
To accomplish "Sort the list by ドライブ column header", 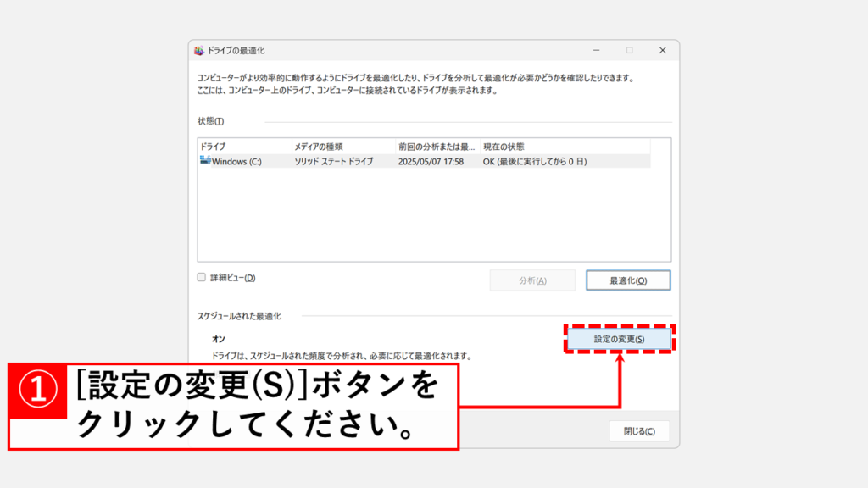I will (244, 147).
